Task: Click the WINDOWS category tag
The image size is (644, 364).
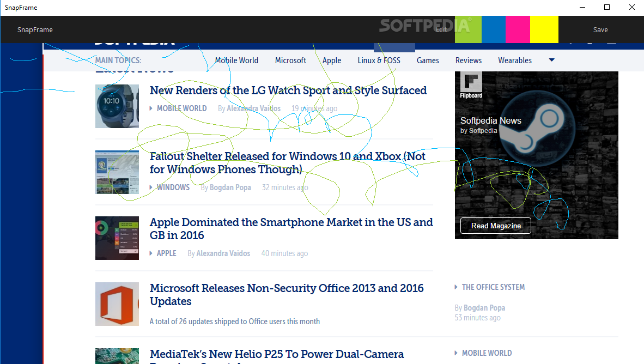Action: coord(173,187)
